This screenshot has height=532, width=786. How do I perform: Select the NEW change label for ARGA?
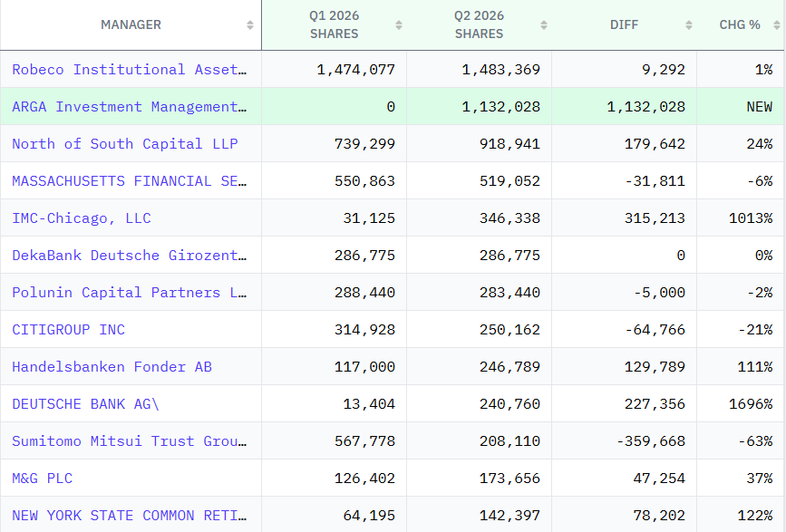759,107
